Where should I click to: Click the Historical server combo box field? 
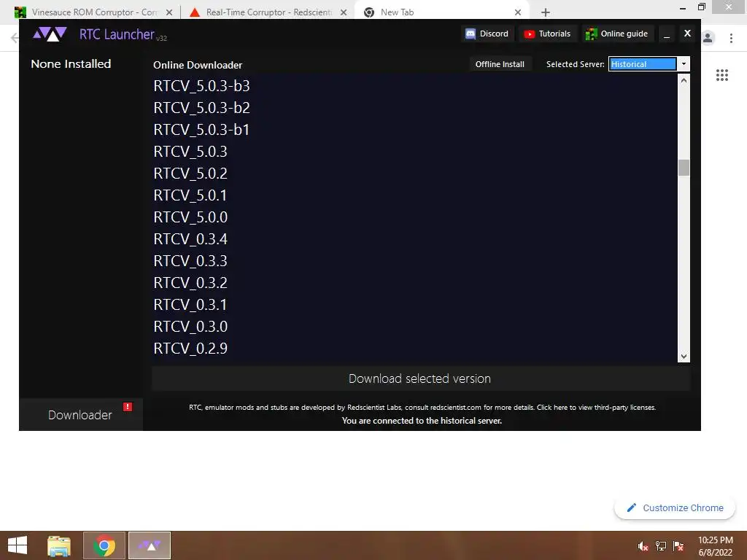642,64
